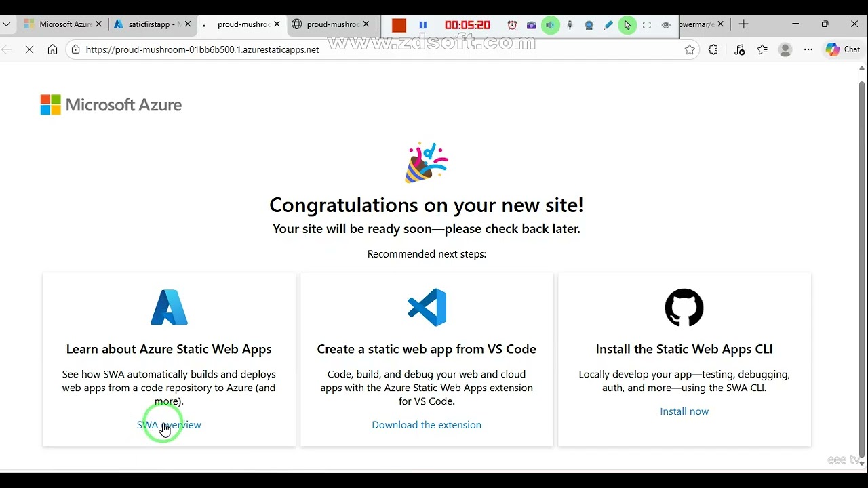Close the second proud-mushroom tab
The image size is (868, 488).
tap(366, 24)
